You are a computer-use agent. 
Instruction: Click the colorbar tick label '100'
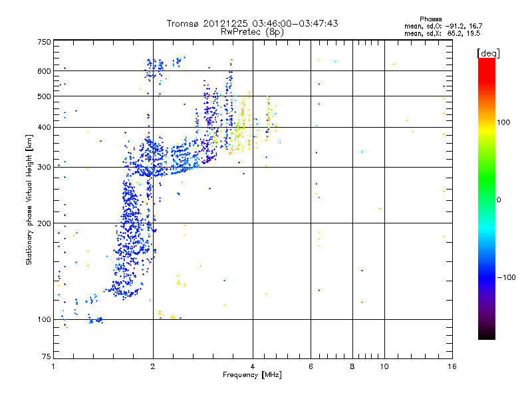[503, 122]
